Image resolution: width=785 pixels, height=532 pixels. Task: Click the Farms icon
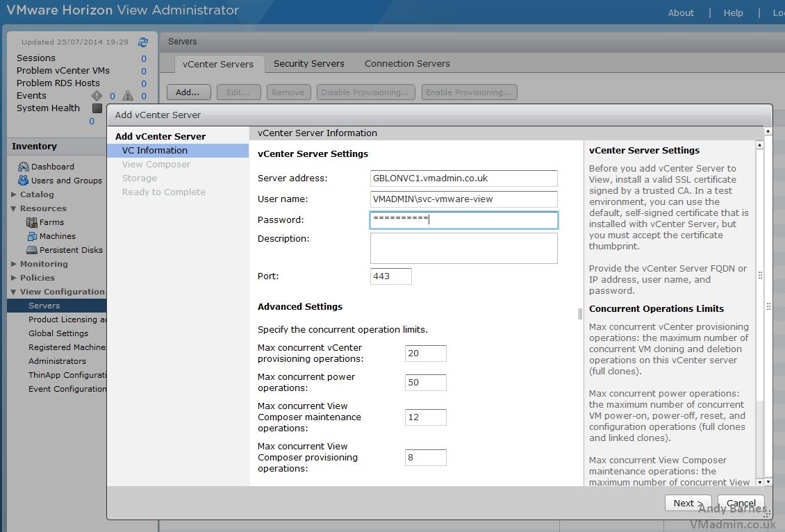[32, 222]
